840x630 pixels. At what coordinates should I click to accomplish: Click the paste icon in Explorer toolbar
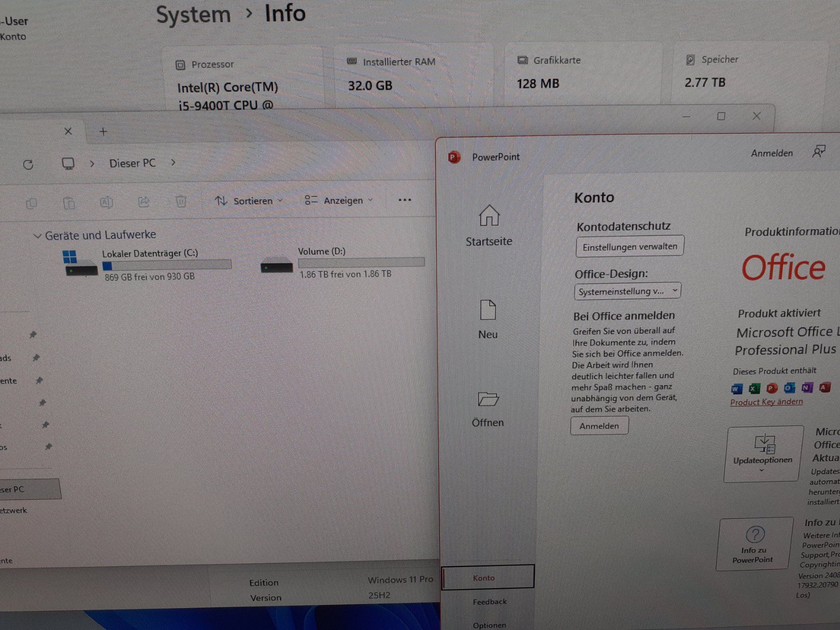coord(69,203)
